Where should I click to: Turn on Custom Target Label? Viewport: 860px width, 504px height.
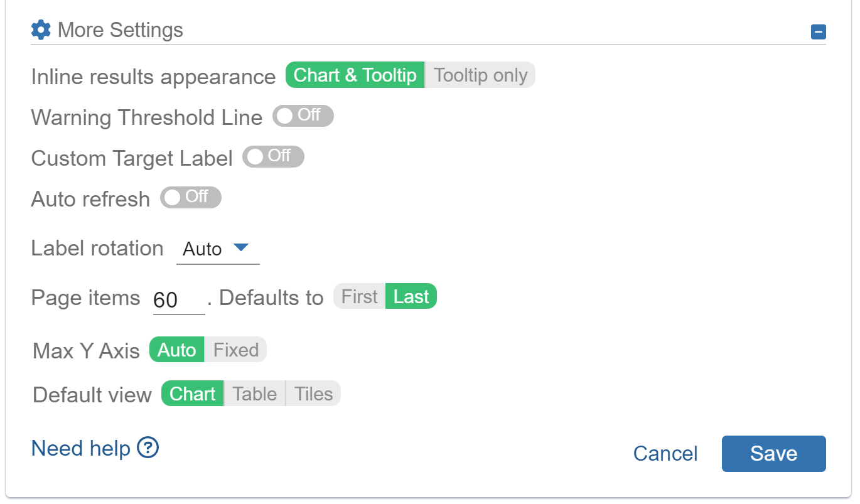(x=273, y=156)
